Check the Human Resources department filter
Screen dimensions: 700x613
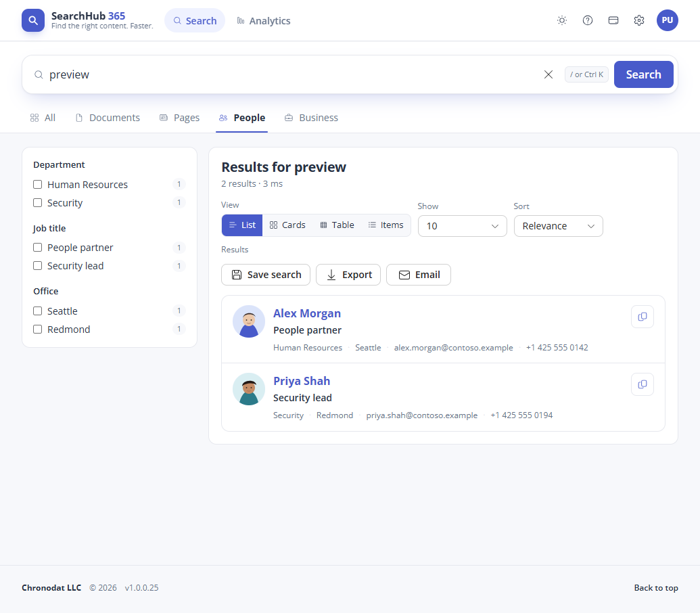(37, 185)
